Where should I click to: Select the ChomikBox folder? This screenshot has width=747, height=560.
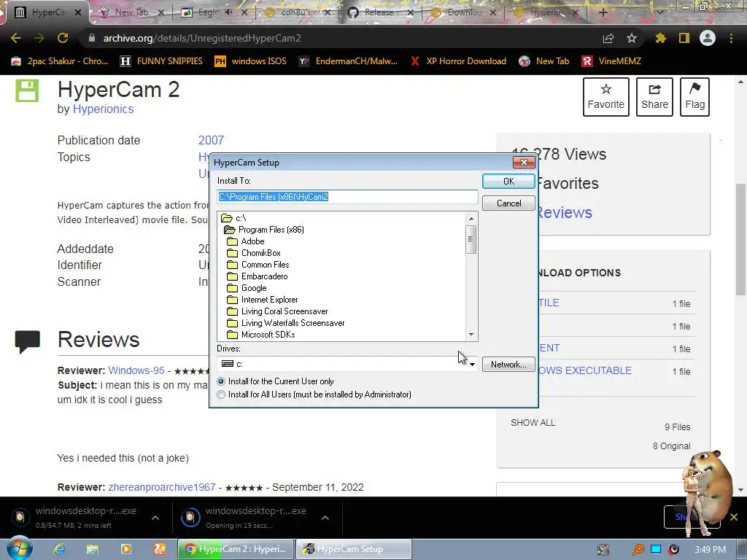254,253
